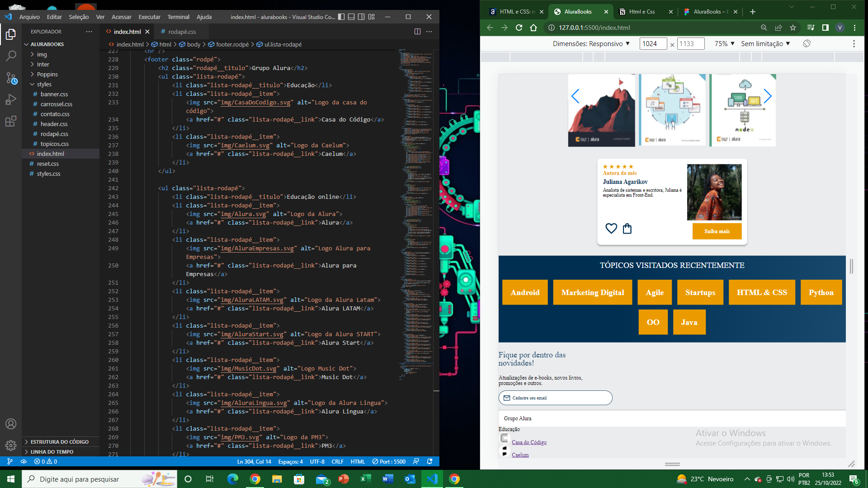Click the Chrome zoom magnifier icon

(764, 28)
